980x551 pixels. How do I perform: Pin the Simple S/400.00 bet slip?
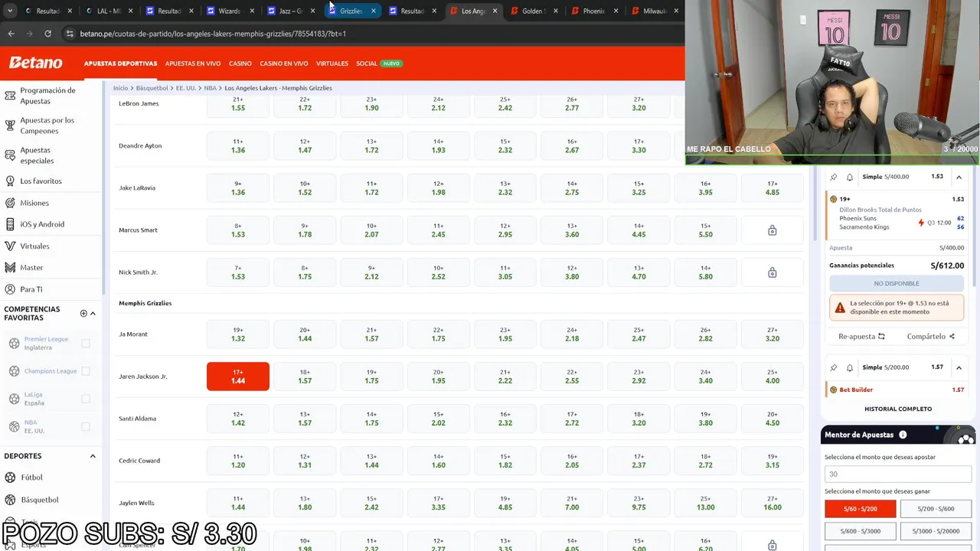(834, 177)
